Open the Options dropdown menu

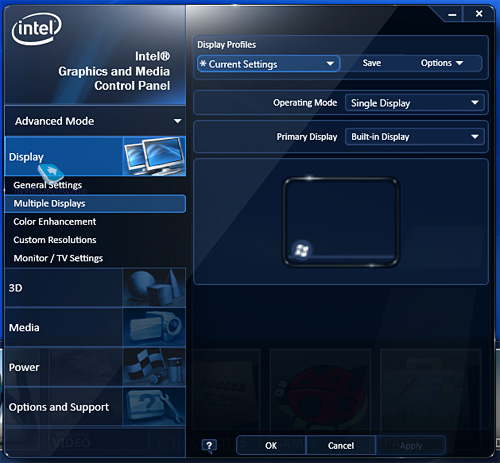pos(441,63)
